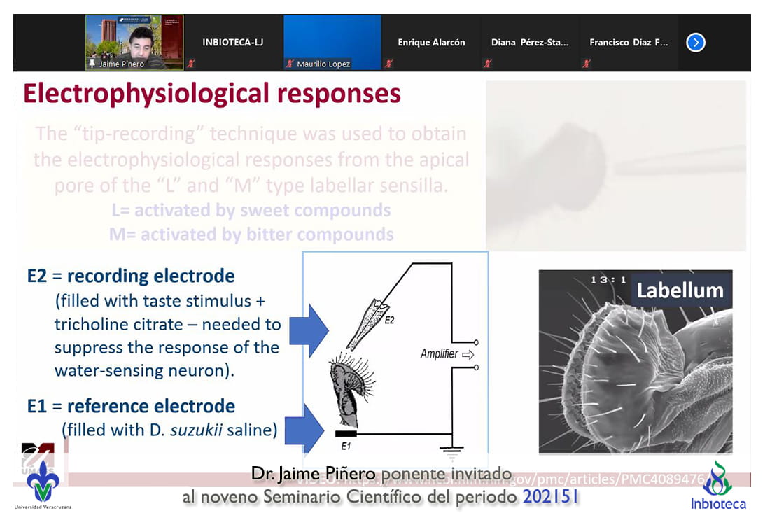The image size is (763, 532).
Task: Click INBIOTECA-LJ's muted microphone icon
Action: click(191, 64)
